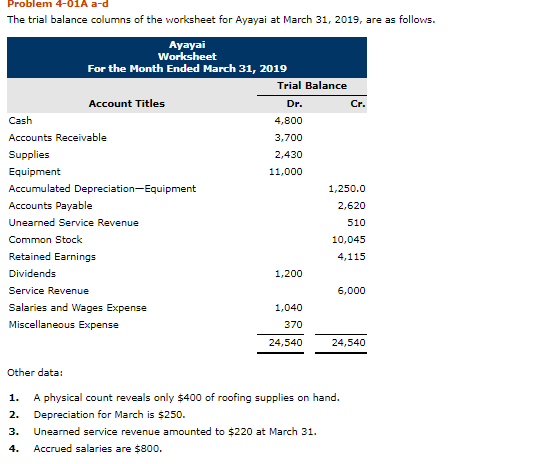Select the Salaries and Wages Expense label
536x464 pixels.
[78, 308]
